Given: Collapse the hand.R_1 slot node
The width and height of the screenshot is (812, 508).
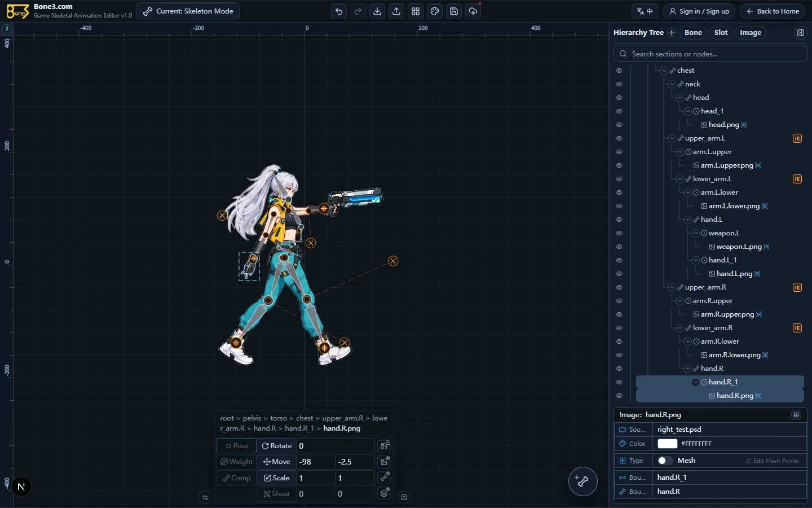Looking at the screenshot, I should [x=696, y=382].
